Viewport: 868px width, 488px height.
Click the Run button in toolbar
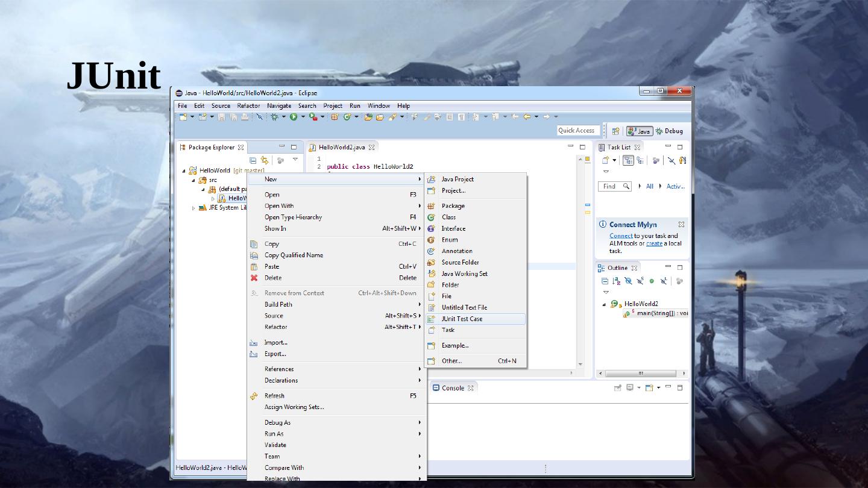click(x=294, y=117)
